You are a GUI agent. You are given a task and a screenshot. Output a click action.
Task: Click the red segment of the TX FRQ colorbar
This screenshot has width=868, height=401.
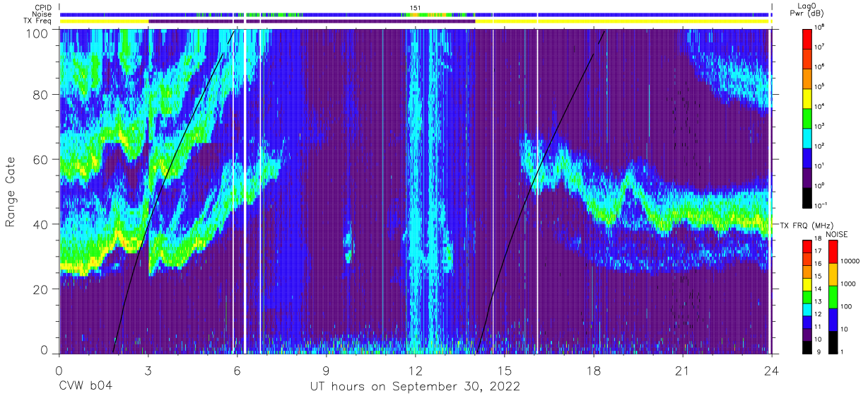pyautogui.click(x=807, y=247)
